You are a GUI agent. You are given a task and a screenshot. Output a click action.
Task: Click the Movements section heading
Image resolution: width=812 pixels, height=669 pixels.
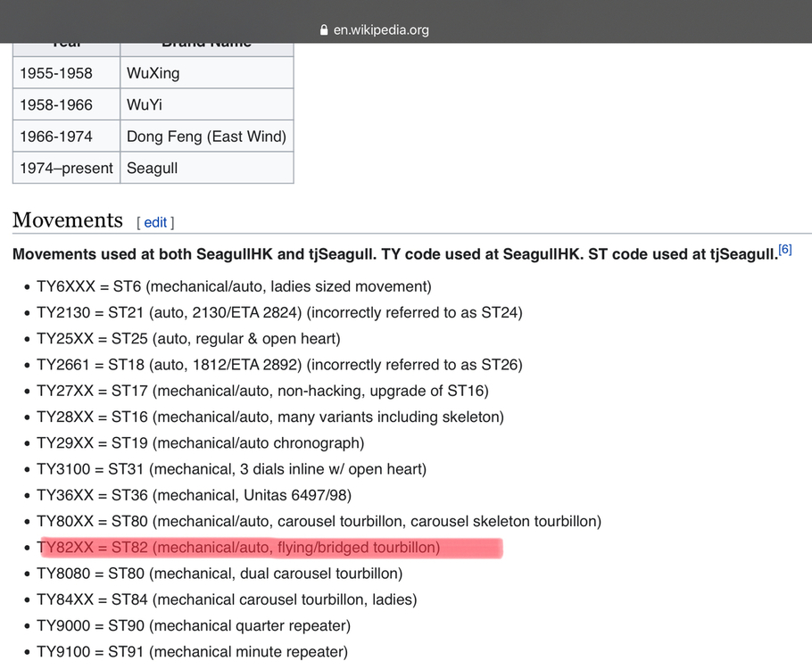coord(68,220)
